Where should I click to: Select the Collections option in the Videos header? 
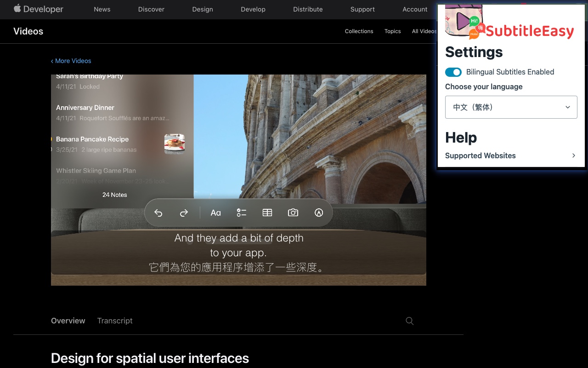(x=359, y=31)
